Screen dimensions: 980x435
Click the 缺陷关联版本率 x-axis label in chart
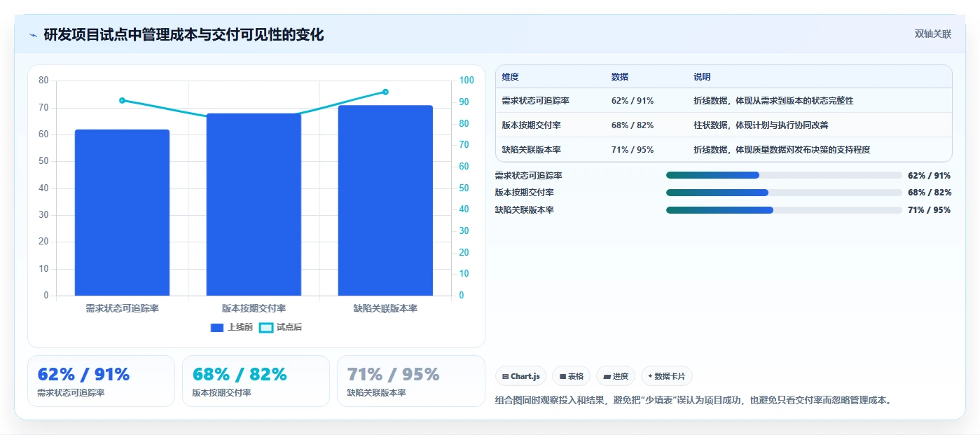[385, 308]
